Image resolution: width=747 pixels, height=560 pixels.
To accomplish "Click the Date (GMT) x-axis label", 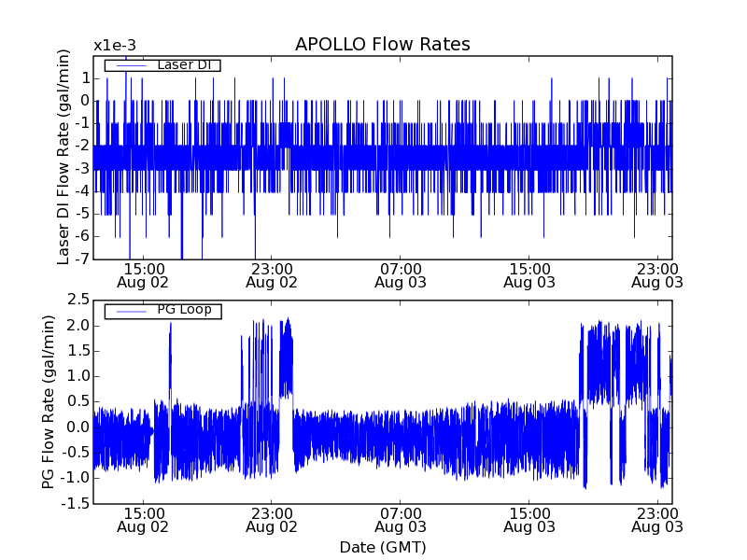I will pyautogui.click(x=382, y=547).
